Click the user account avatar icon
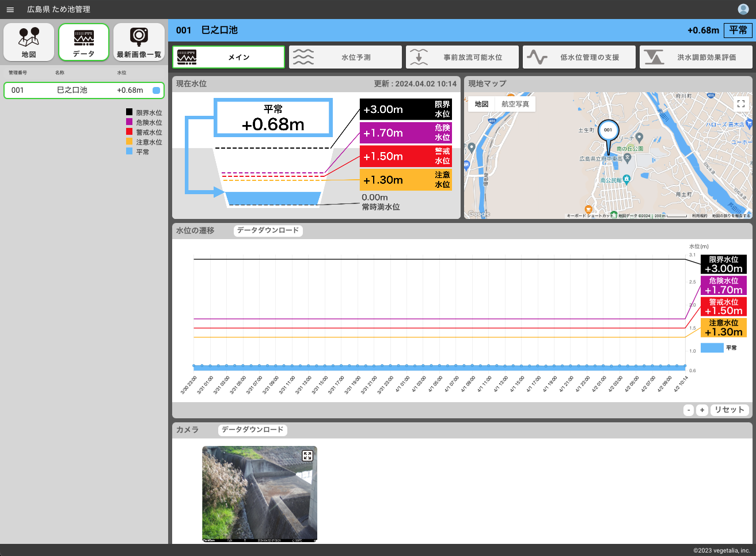 (743, 9)
